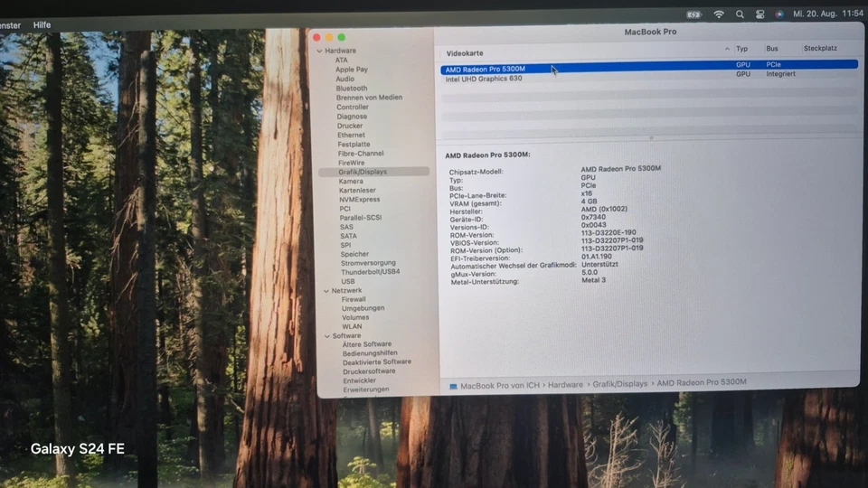The height and width of the screenshot is (488, 868).
Task: Select Ältere Software in sidebar
Action: pyautogui.click(x=366, y=344)
